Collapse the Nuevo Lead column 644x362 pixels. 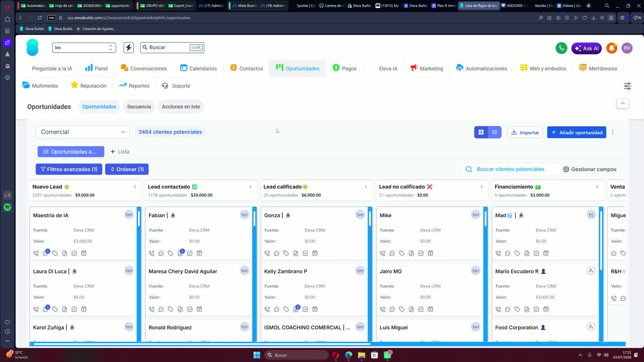(135, 187)
